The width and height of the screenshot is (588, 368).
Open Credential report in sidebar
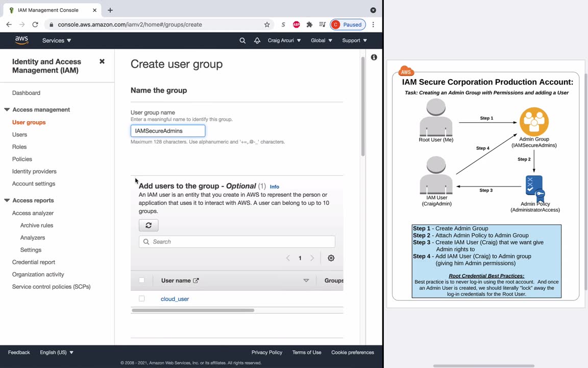click(x=33, y=262)
